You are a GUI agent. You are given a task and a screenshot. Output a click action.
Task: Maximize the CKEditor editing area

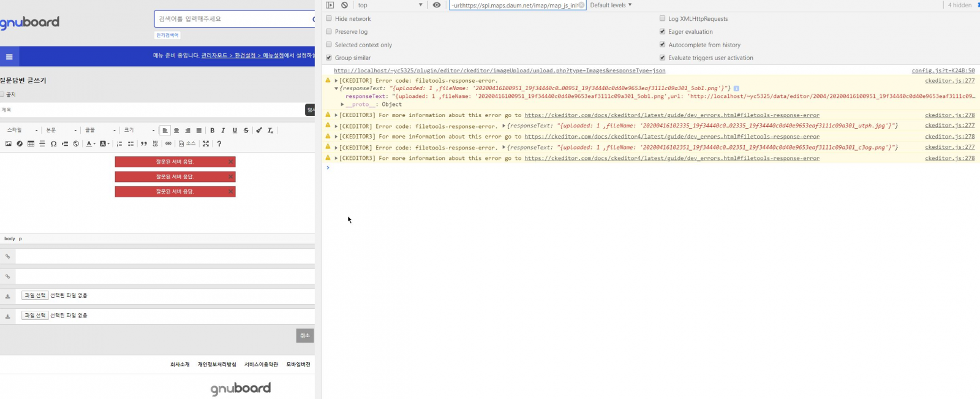[x=206, y=144]
